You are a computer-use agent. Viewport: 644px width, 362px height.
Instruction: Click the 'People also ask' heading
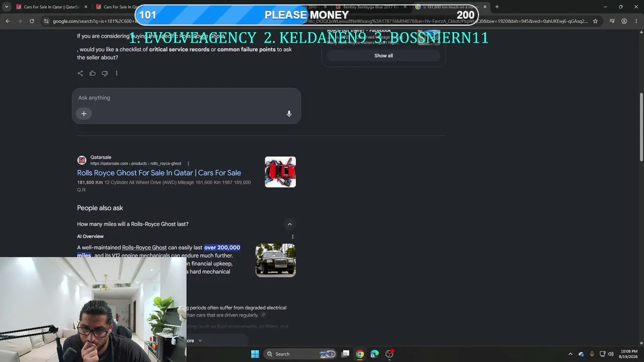(100, 208)
